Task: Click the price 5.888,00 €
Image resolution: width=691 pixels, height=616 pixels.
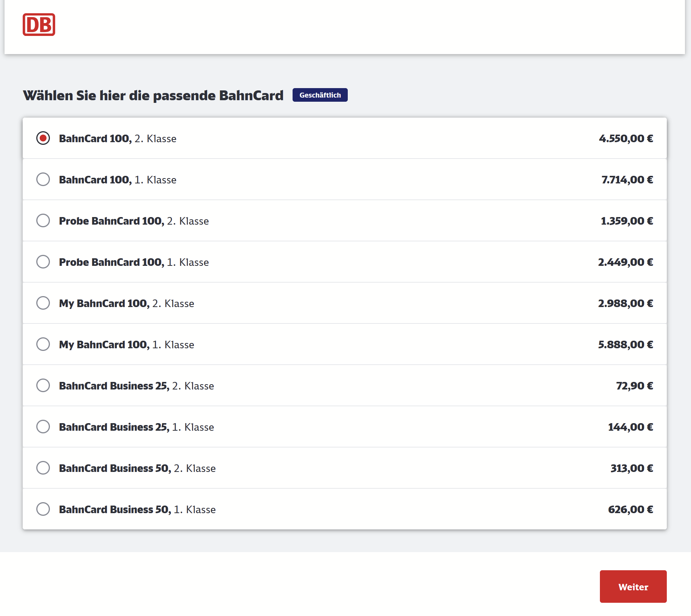Action: pos(626,344)
